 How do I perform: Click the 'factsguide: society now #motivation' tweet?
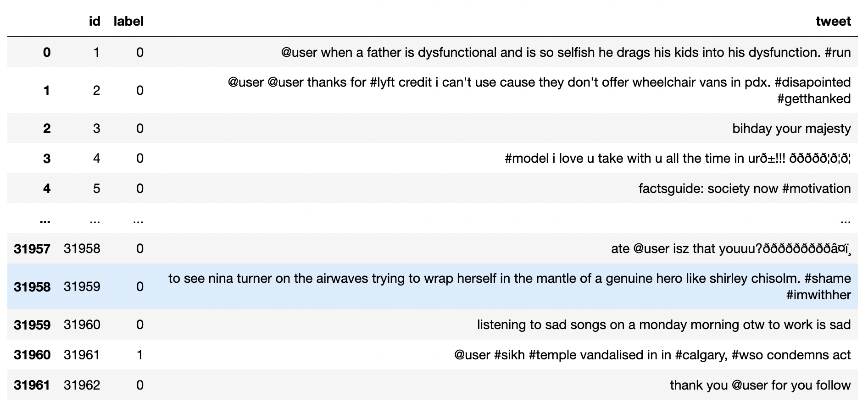click(x=745, y=188)
